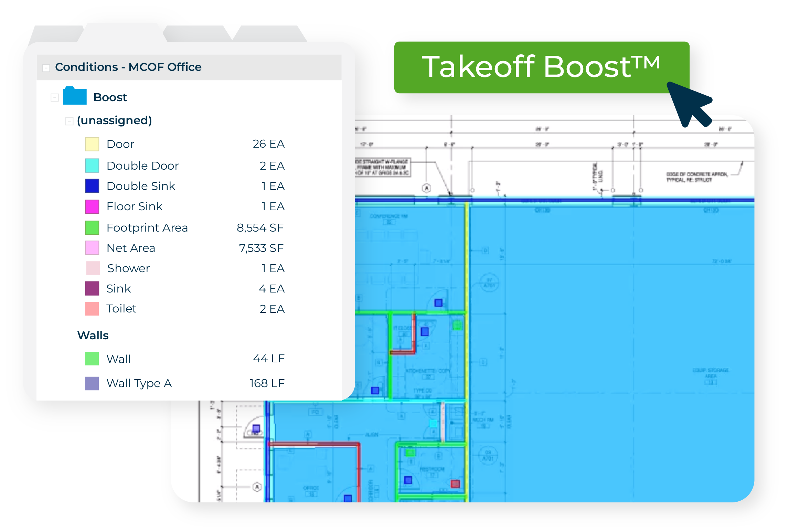Select the Double Sink blue swatch
This screenshot has width=789, height=532.
[92, 186]
